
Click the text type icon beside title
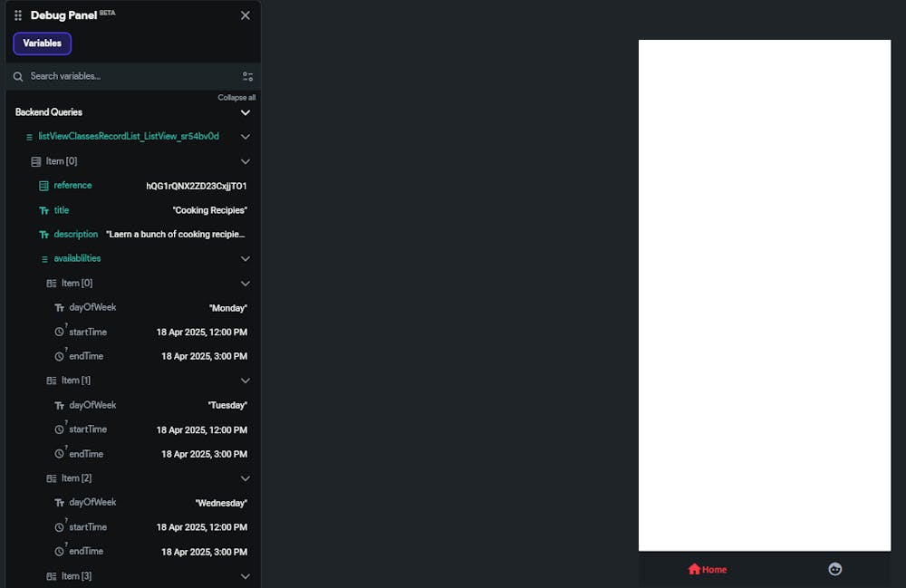[43, 211]
